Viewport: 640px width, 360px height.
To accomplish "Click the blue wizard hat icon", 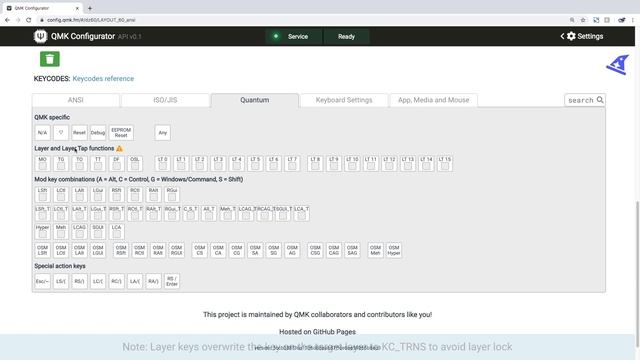I will (x=618, y=64).
